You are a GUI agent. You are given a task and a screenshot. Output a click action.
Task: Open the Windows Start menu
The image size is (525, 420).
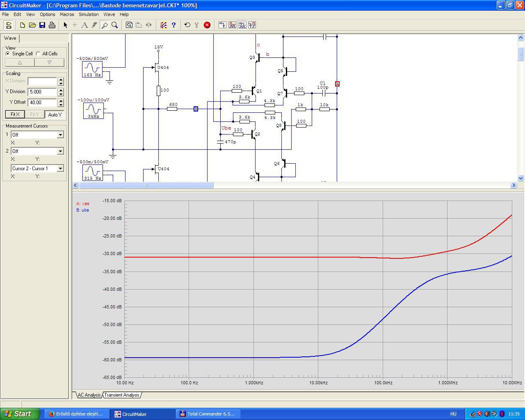(20, 414)
